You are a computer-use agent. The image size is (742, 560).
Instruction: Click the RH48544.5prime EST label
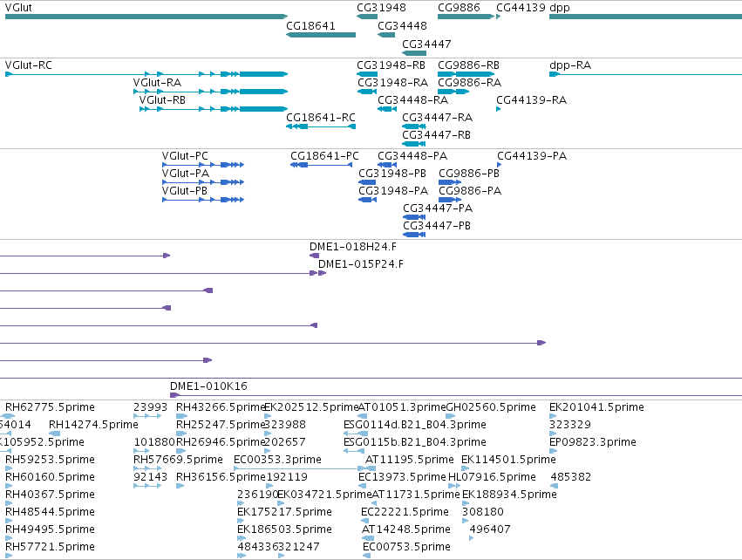(51, 513)
